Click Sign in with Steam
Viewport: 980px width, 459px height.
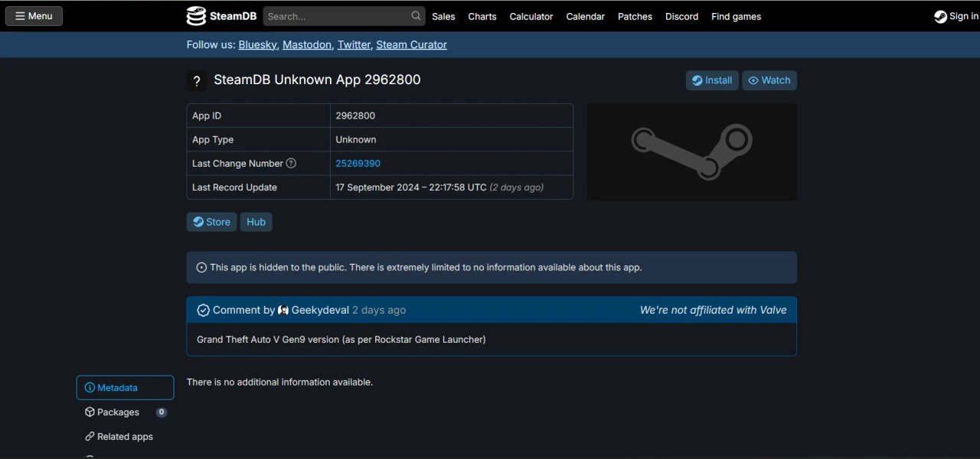point(956,16)
